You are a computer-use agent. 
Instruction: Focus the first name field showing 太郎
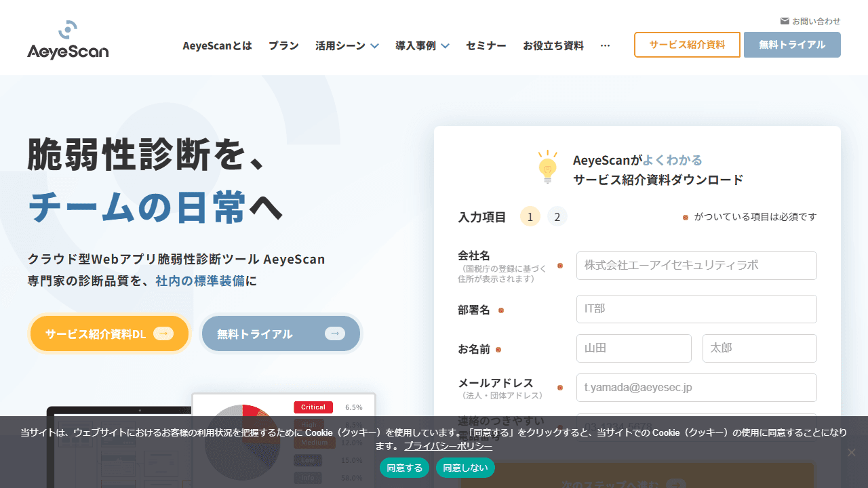click(759, 348)
